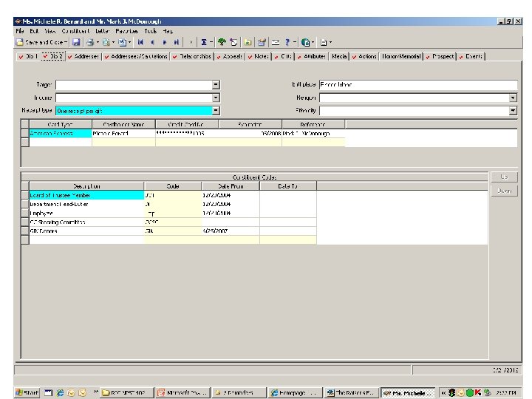This screenshot has height=399, width=532.
Task: Click the Windows Start button
Action: tap(27, 392)
